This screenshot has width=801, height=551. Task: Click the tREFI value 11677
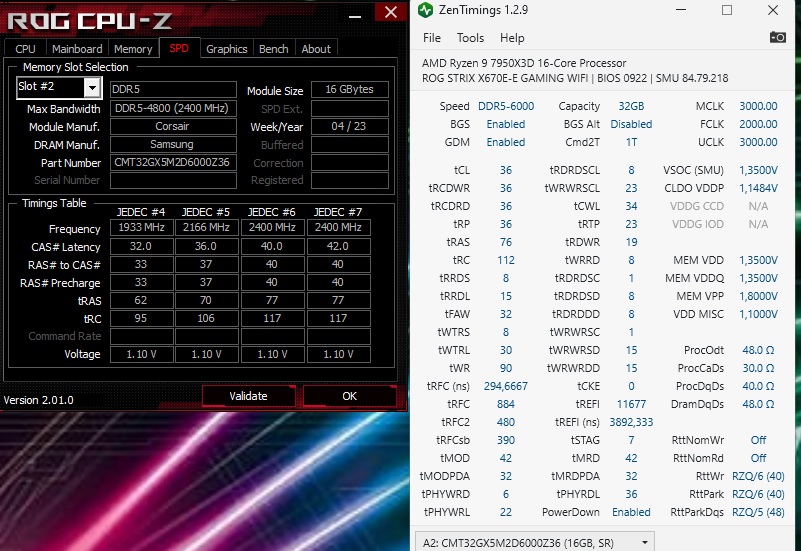(x=631, y=404)
